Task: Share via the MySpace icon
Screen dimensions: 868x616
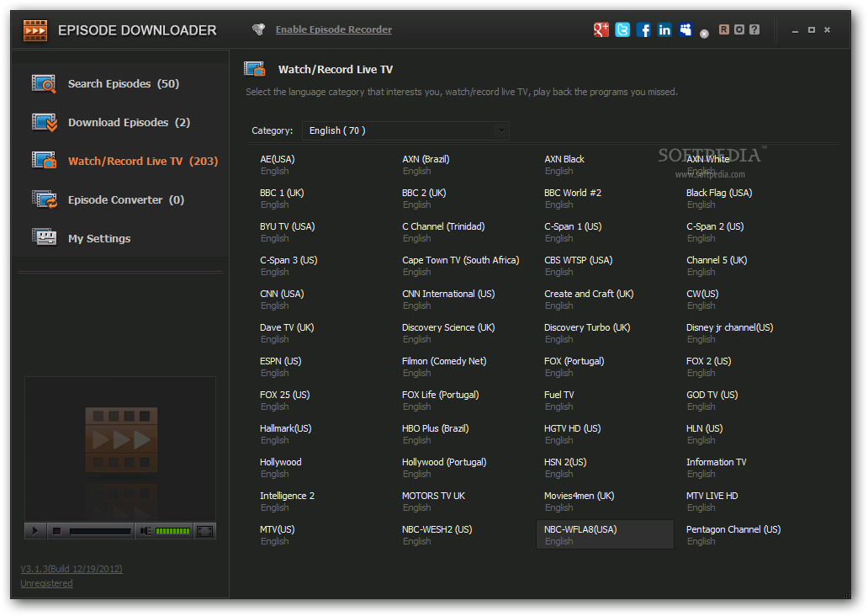Action: (685, 30)
